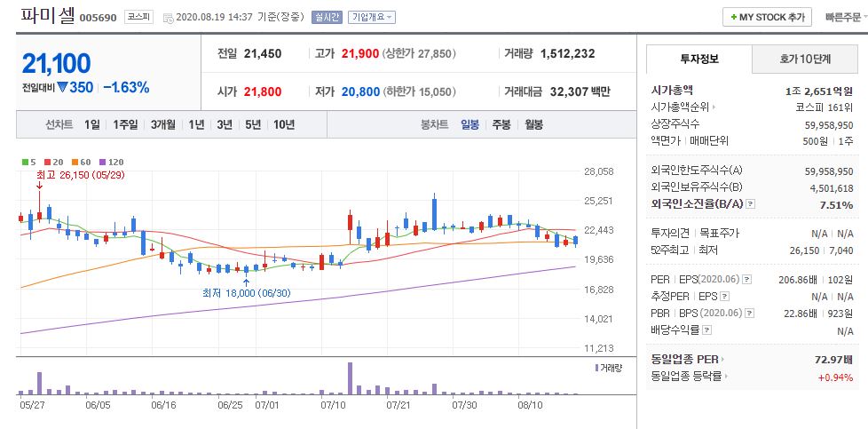Click the current price 21,100

pos(56,63)
